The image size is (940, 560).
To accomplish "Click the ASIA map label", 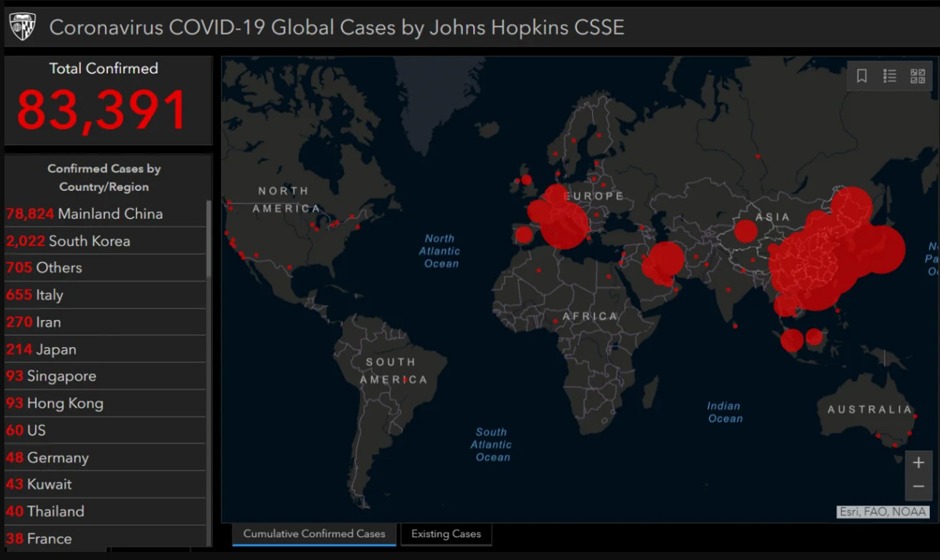I will [773, 217].
